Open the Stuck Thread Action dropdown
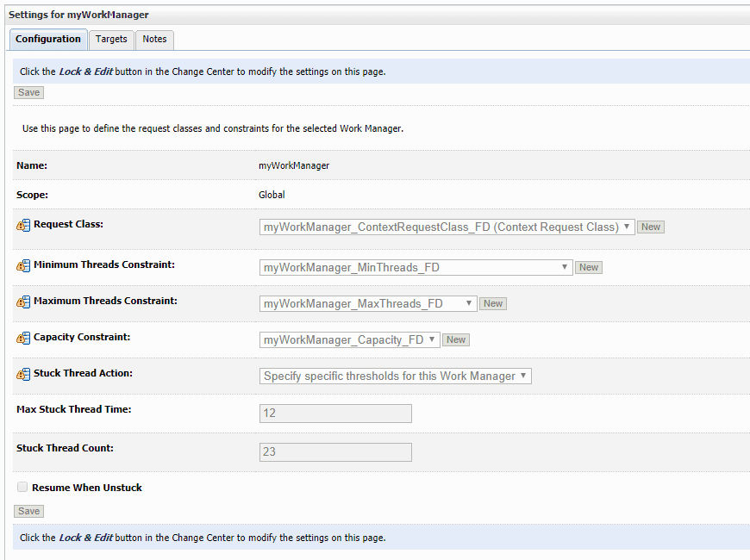 pyautogui.click(x=395, y=376)
